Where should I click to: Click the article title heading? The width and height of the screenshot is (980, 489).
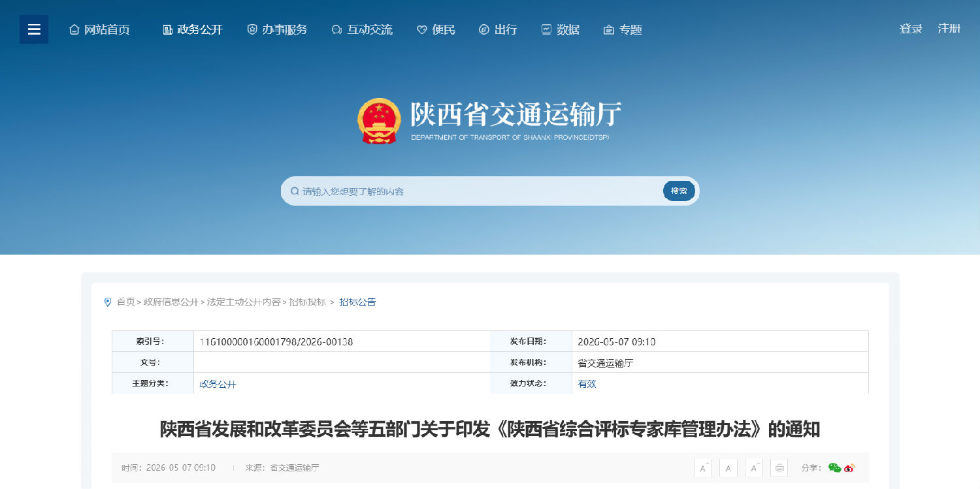point(490,430)
